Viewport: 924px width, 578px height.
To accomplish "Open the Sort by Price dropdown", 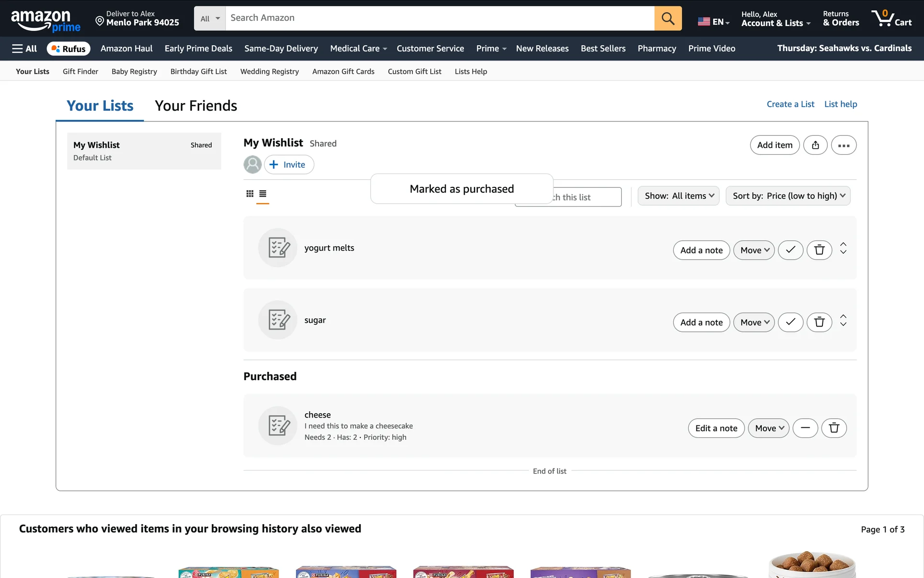I will (788, 196).
